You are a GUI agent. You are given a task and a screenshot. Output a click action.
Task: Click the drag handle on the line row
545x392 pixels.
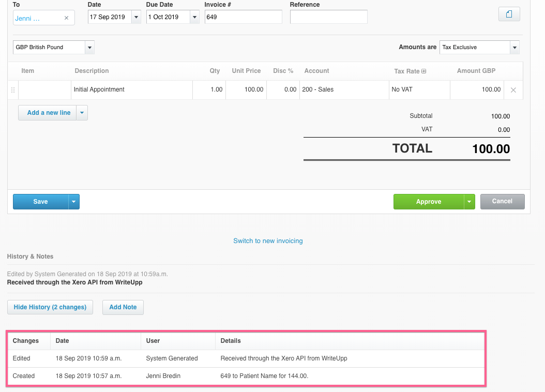(13, 90)
